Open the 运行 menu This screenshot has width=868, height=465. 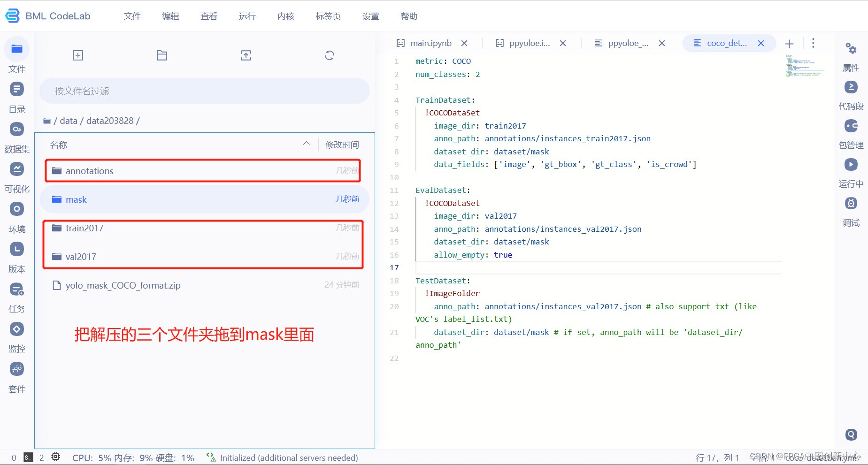[x=247, y=16]
